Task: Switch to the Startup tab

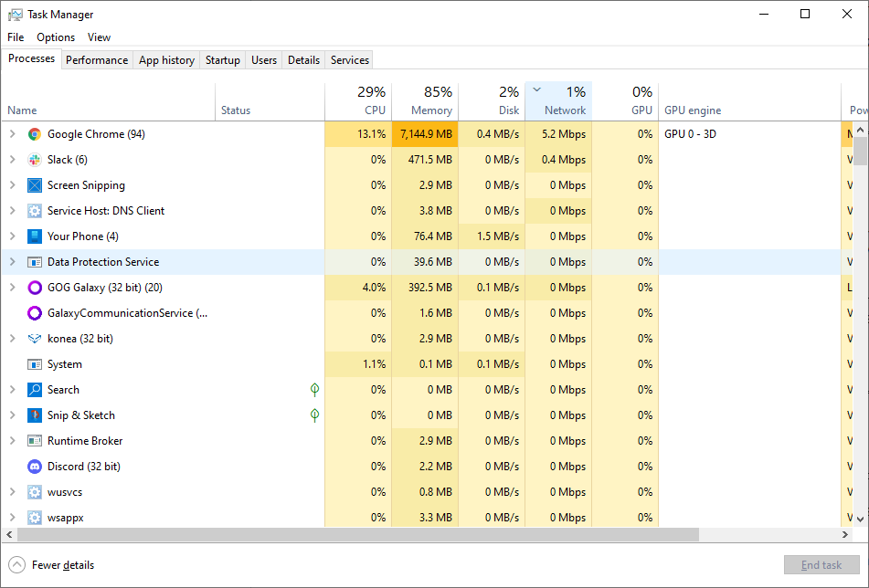Action: click(x=223, y=59)
